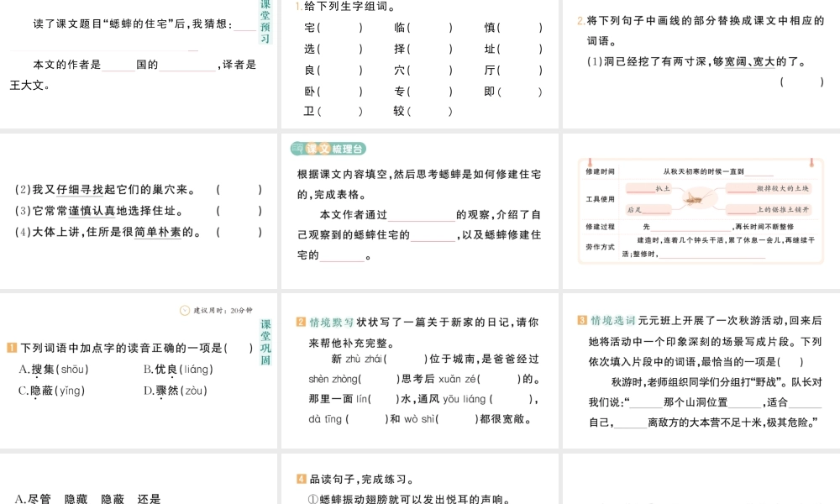
Task: Click the sentence (3)它常常谨慎认真地选择住址
Action: [x=98, y=211]
